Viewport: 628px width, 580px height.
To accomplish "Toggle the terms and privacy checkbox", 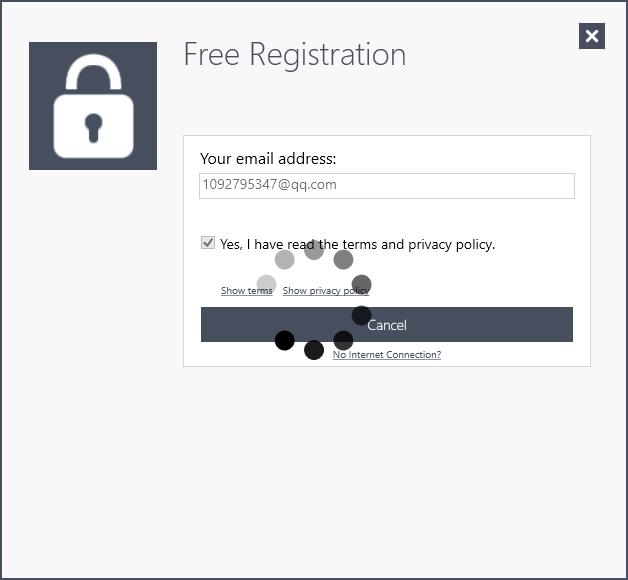I will 208,243.
